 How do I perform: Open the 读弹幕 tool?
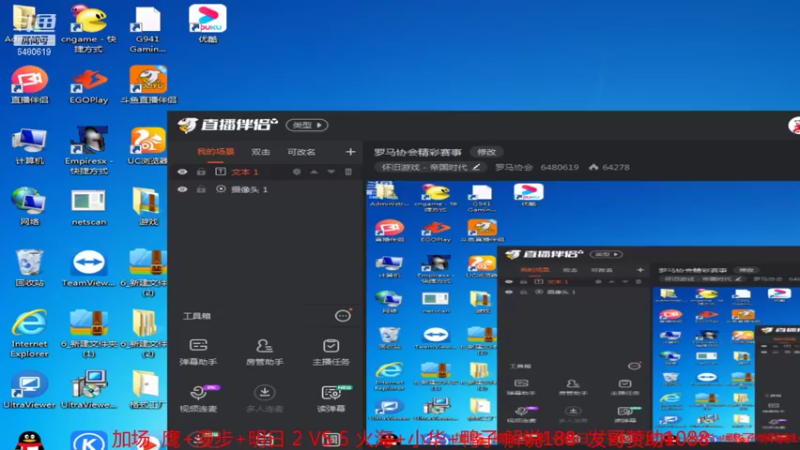click(x=332, y=398)
